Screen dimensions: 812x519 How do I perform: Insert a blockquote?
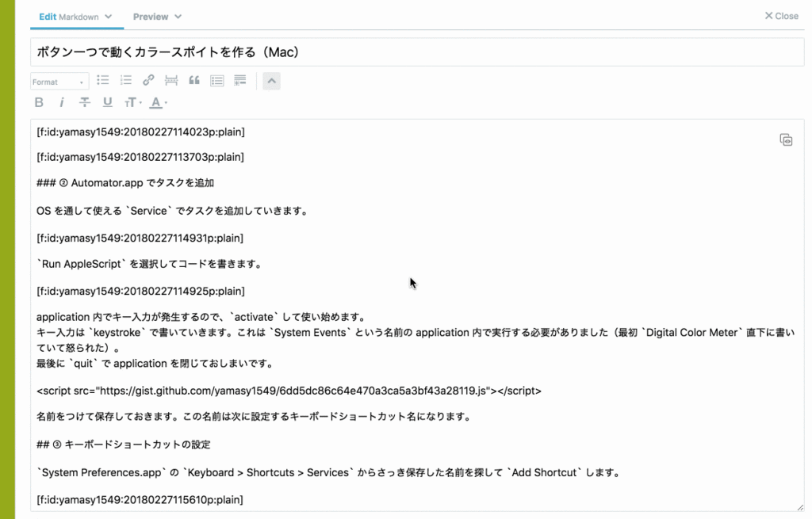[194, 79]
